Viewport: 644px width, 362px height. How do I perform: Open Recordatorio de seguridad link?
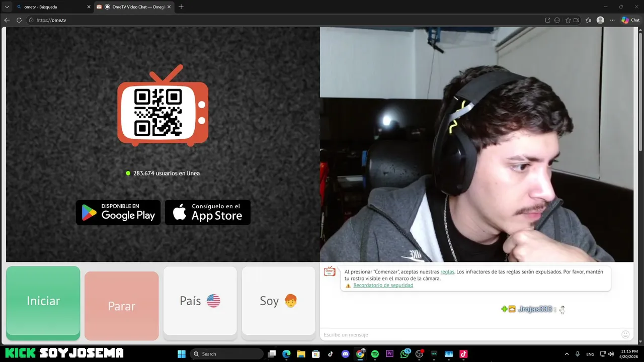click(383, 285)
